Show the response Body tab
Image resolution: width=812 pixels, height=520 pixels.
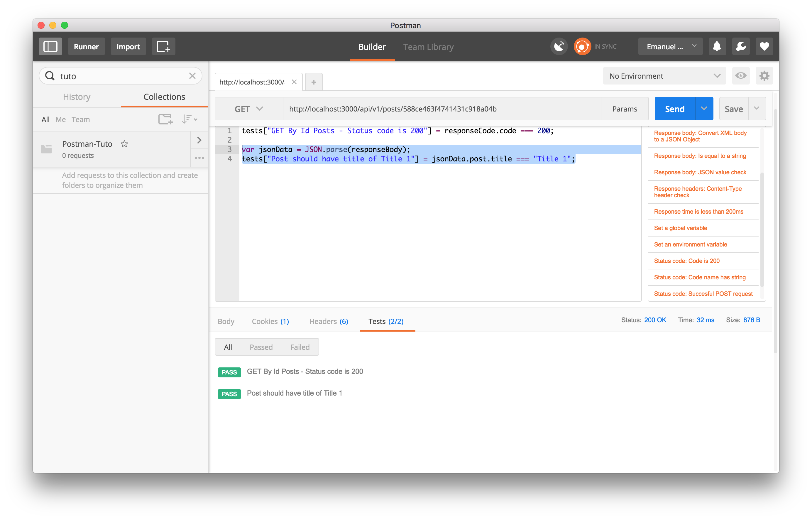pyautogui.click(x=226, y=321)
